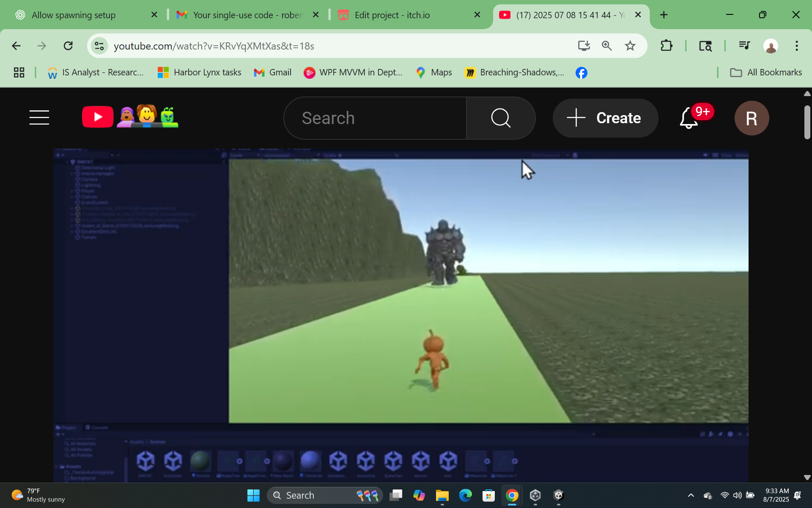Click the search magnifier button
This screenshot has width=812, height=508.
pyautogui.click(x=501, y=118)
